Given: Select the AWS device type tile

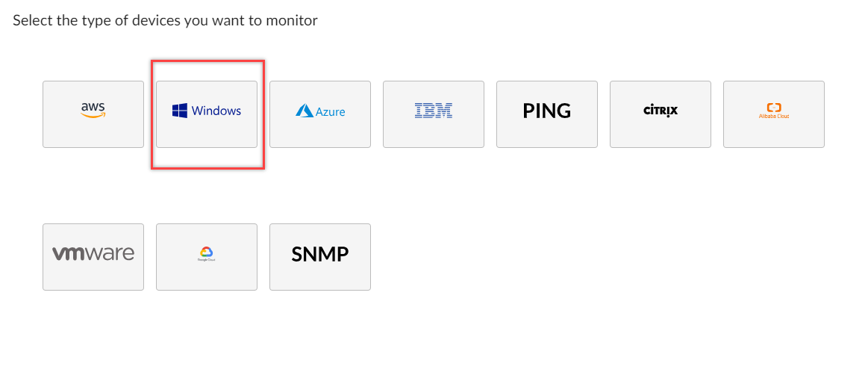Looking at the screenshot, I should (93, 114).
